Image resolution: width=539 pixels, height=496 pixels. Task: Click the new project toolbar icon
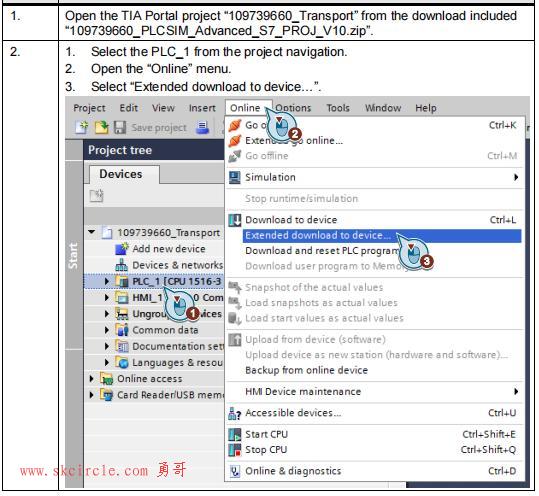tap(81, 128)
